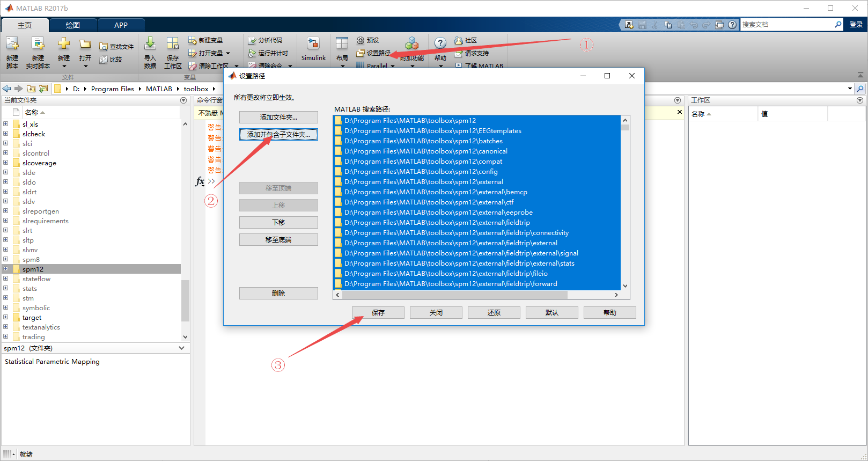
Task: Click the path list vertical scrollbar down arrow
Action: click(x=625, y=286)
